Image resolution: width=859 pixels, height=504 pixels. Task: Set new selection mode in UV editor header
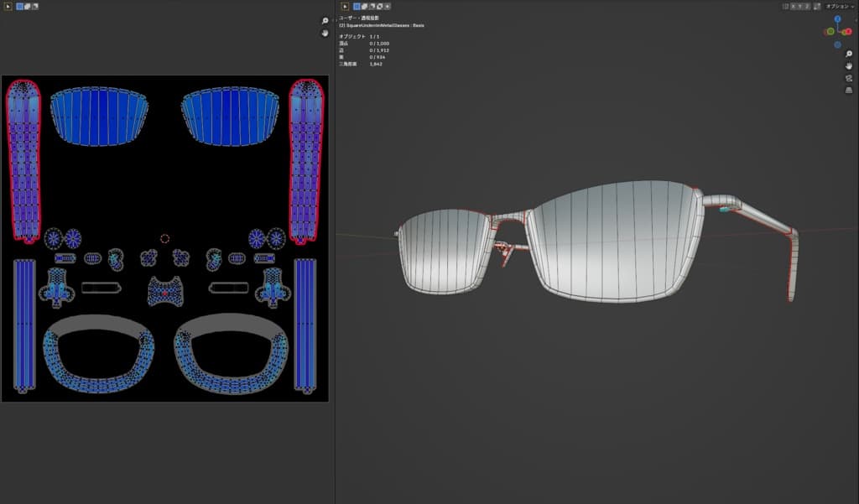20,6
